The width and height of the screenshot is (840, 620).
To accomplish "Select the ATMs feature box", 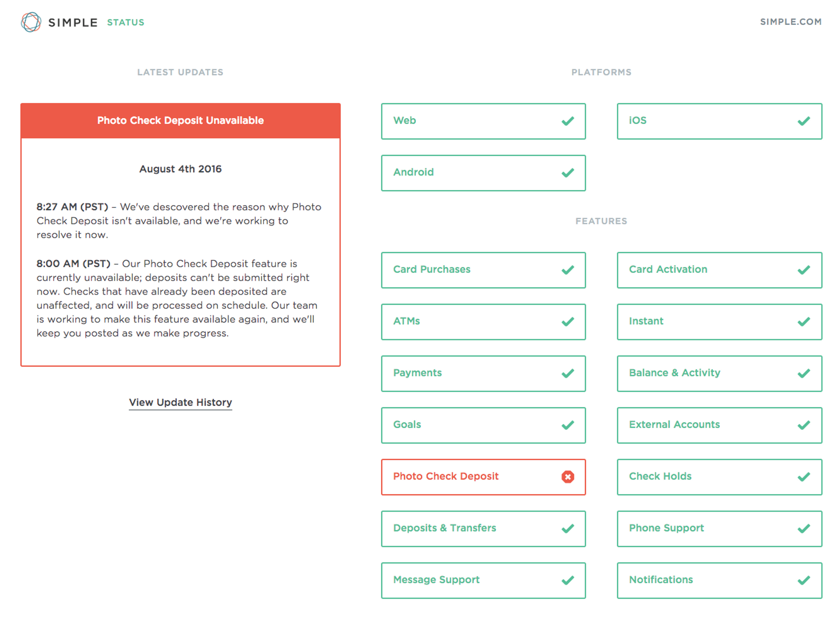I will point(483,322).
